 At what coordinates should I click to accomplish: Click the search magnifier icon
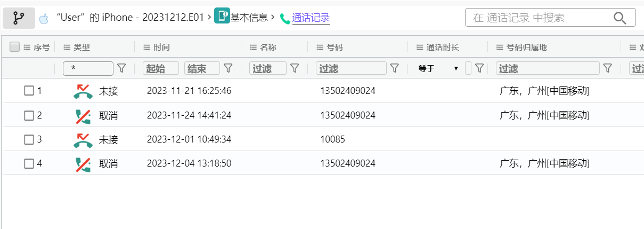620,18
